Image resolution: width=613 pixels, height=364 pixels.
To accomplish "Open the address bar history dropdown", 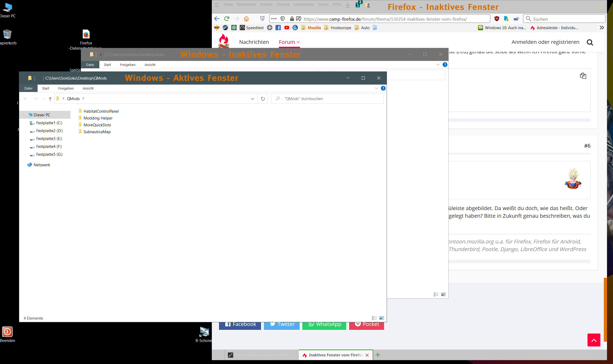I will click(252, 99).
